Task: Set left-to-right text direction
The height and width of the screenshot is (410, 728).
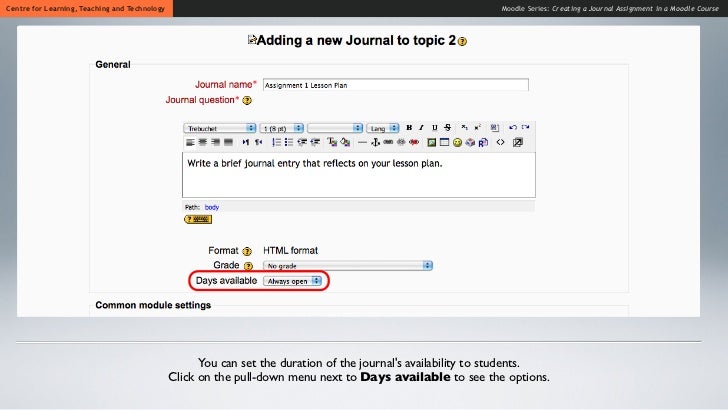Action: coord(246,142)
